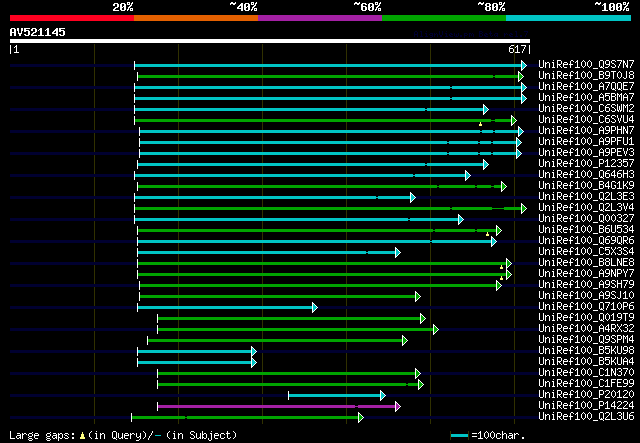Screen dimensions: 640x443
Task: Click the UniRef100_Q2L3V4 label
Action: pos(586,207)
